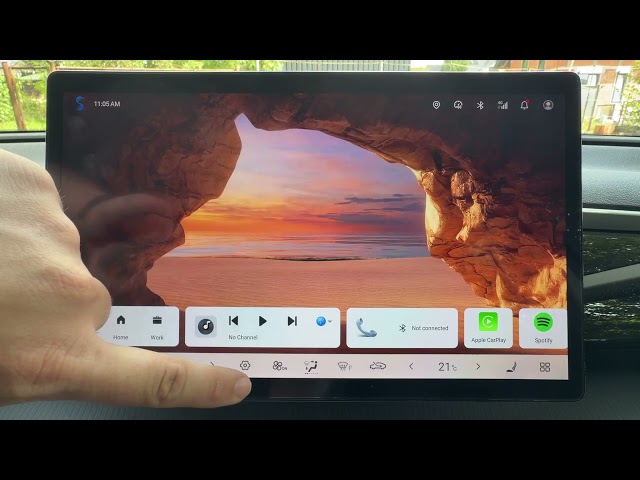
Task: Toggle the fan ON climate icon
Action: [x=280, y=366]
